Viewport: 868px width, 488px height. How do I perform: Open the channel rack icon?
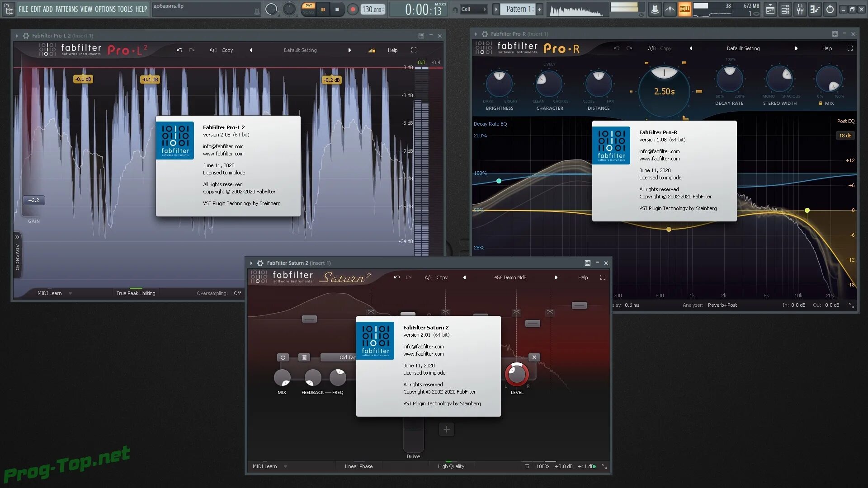point(785,9)
